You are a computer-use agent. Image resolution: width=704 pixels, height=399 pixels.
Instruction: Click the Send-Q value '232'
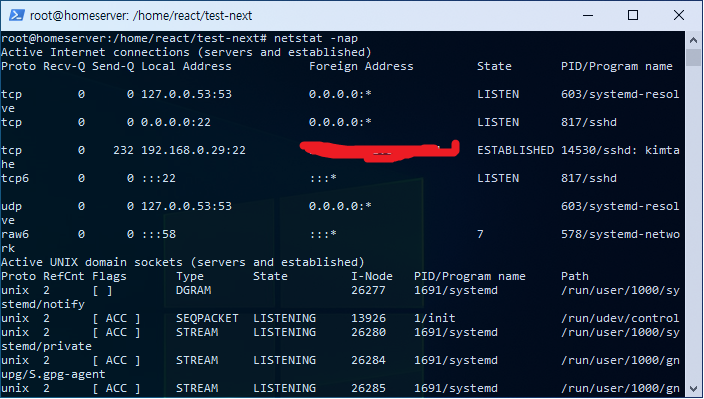click(x=123, y=150)
